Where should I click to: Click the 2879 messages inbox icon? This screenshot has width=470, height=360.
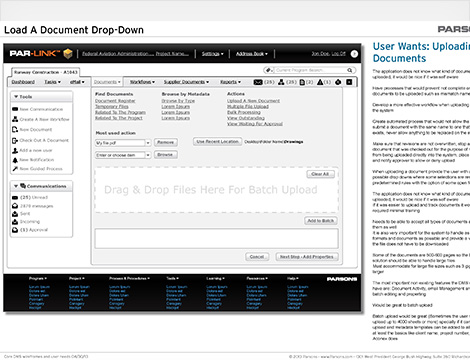(x=15, y=206)
